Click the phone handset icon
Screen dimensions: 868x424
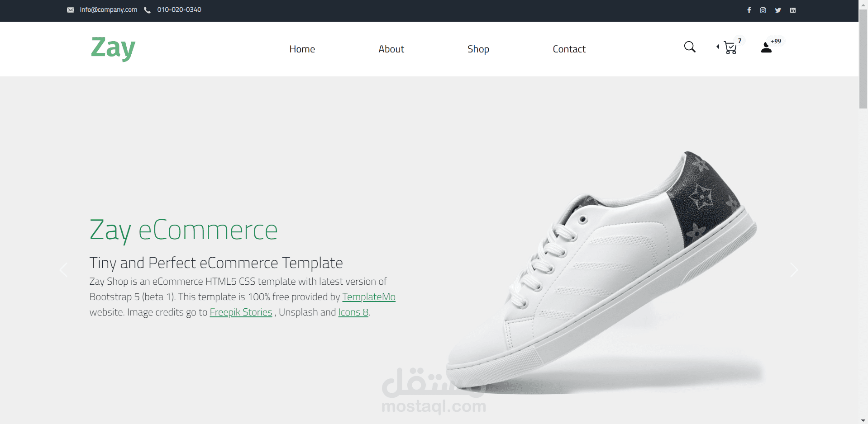147,10
